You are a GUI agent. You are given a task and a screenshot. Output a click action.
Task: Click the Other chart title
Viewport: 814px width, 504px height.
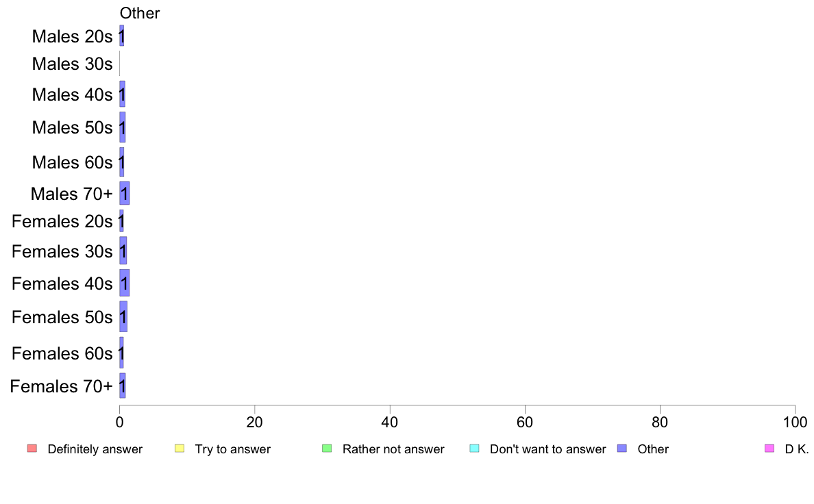click(x=140, y=13)
